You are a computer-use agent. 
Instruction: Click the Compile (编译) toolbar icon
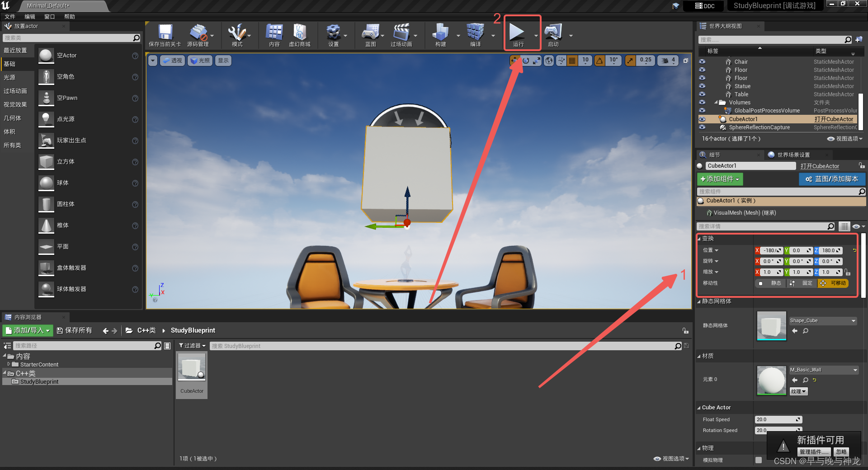[475, 35]
